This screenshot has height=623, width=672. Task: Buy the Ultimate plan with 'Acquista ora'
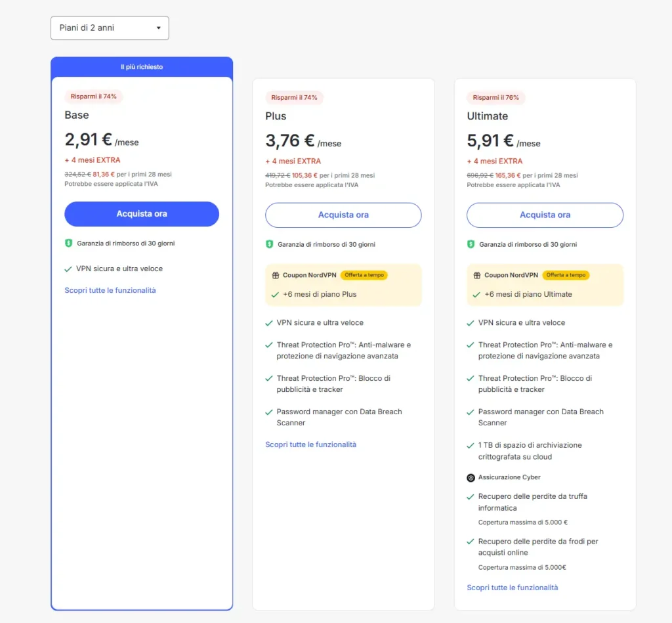pyautogui.click(x=545, y=215)
